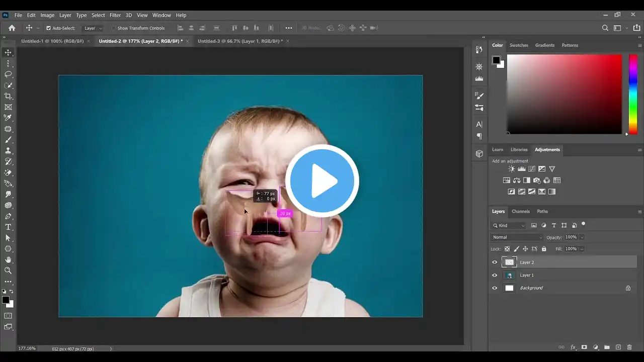Open the Filter menu
The width and height of the screenshot is (644, 362).
[x=115, y=15]
